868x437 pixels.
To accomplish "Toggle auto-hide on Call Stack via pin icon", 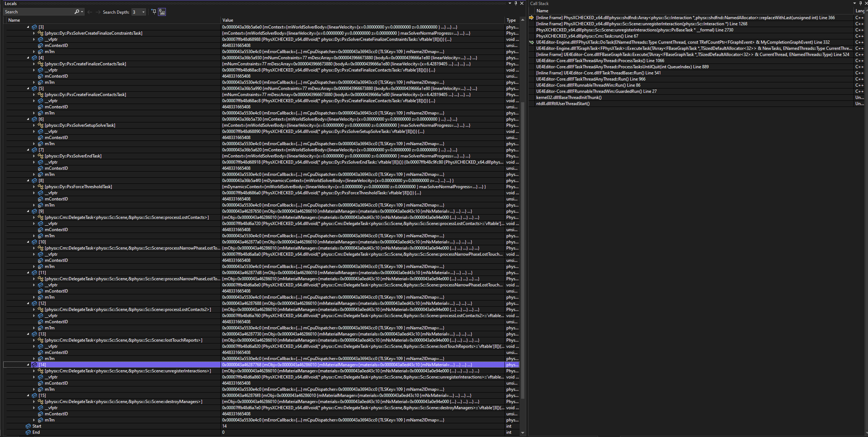I will coord(860,3).
